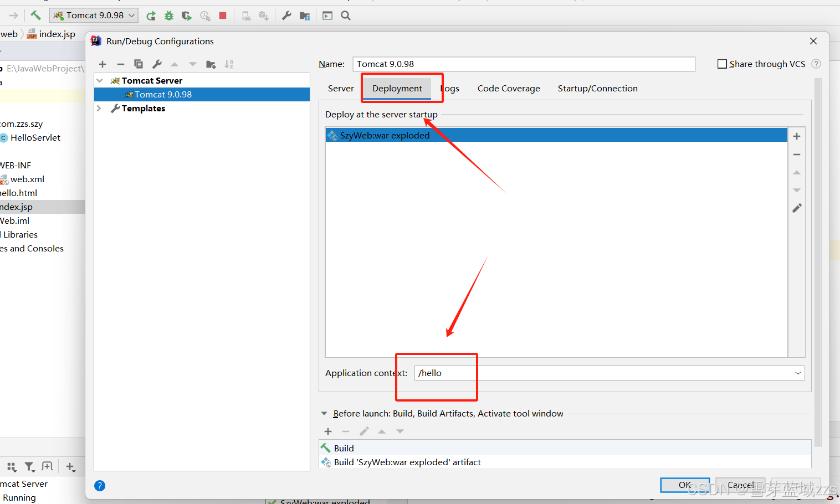Viewport: 840px width, 504px height.
Task: Click the Profiler run icon in main toolbar
Action: [205, 16]
